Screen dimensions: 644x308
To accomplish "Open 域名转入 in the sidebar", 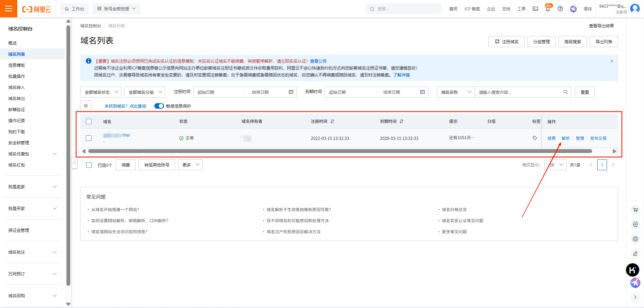I will coord(17,87).
